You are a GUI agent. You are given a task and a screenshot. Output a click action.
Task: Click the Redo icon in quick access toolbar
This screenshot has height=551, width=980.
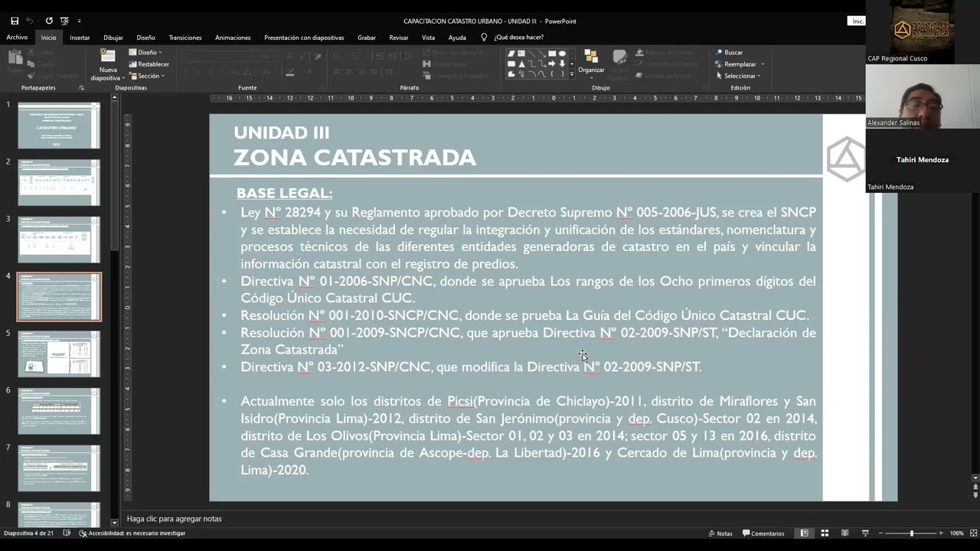pos(49,21)
